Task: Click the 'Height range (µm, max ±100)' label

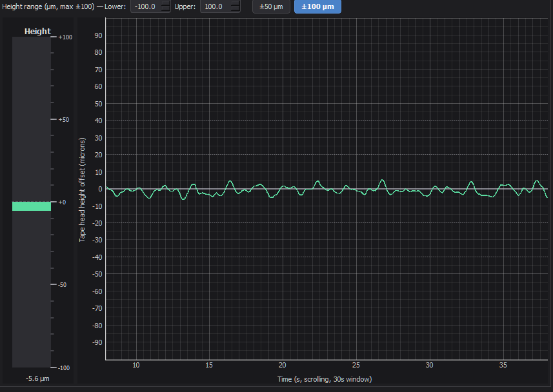Action: pyautogui.click(x=48, y=6)
